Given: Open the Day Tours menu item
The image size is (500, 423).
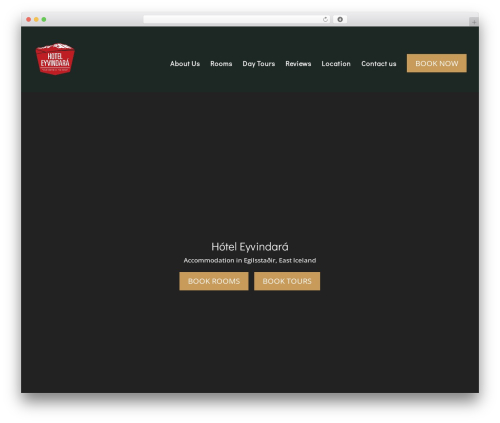Looking at the screenshot, I should tap(259, 64).
